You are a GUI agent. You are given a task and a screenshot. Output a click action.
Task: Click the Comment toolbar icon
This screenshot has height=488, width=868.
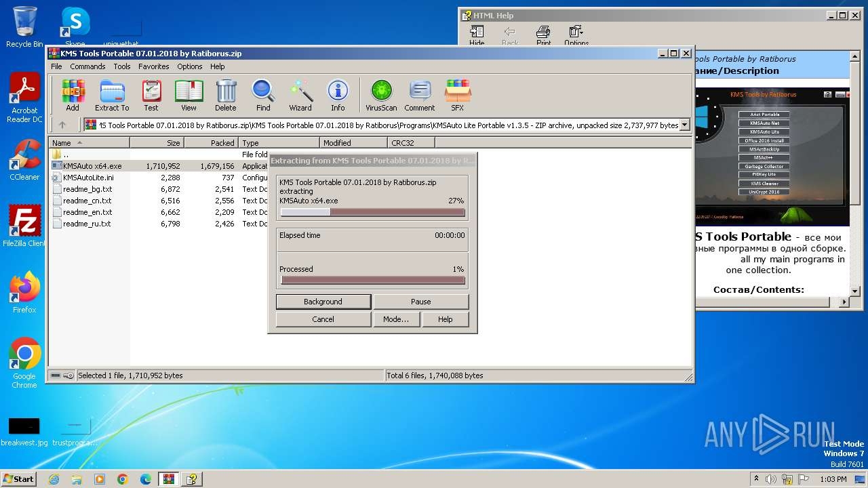click(420, 95)
